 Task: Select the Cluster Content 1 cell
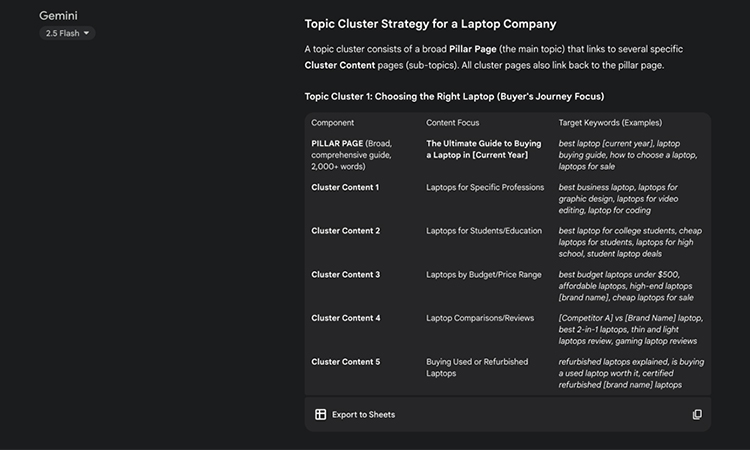[x=346, y=187]
